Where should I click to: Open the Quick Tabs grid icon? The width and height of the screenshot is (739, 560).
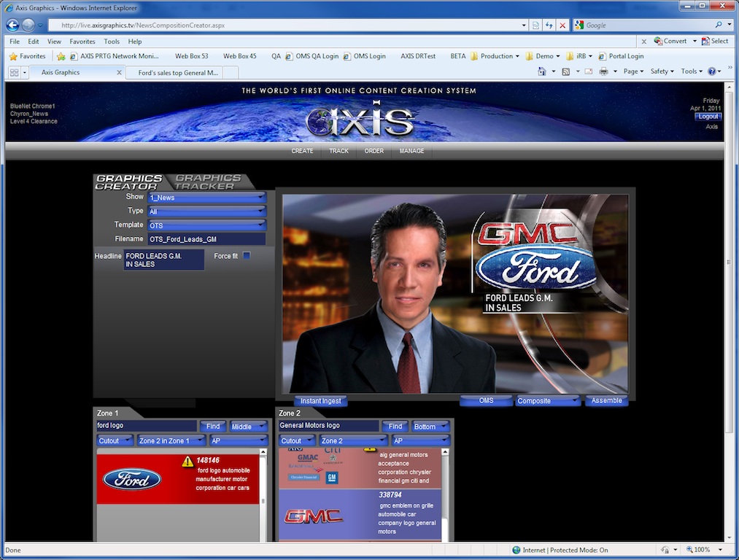coord(14,72)
